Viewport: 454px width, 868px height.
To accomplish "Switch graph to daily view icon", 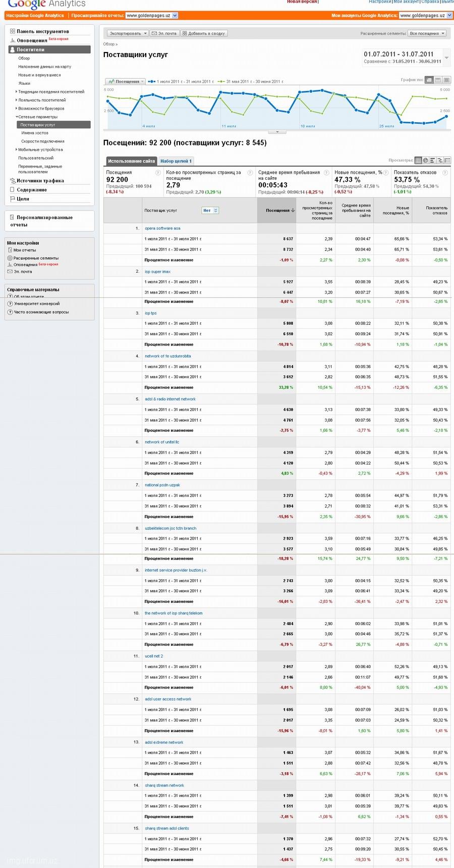I will (429, 80).
